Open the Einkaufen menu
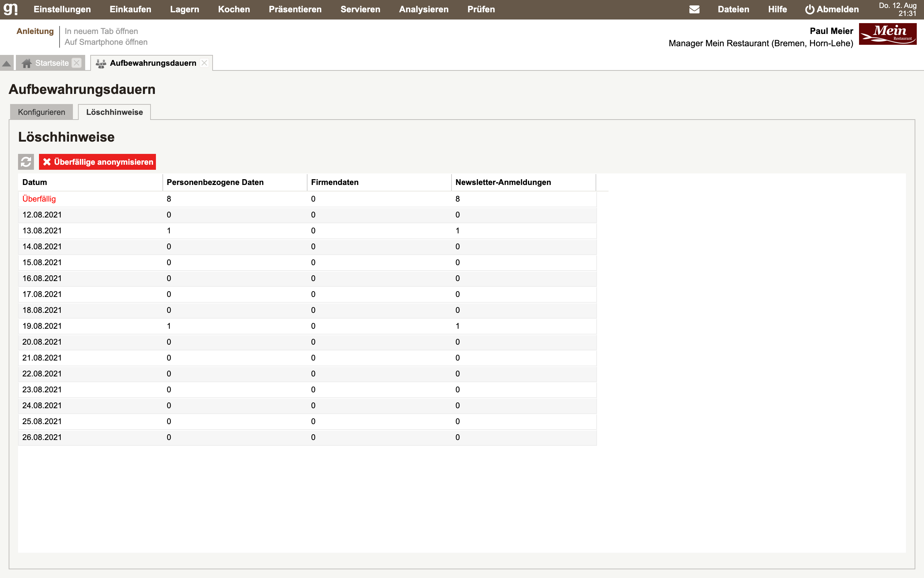The height and width of the screenshot is (578, 924). (131, 9)
